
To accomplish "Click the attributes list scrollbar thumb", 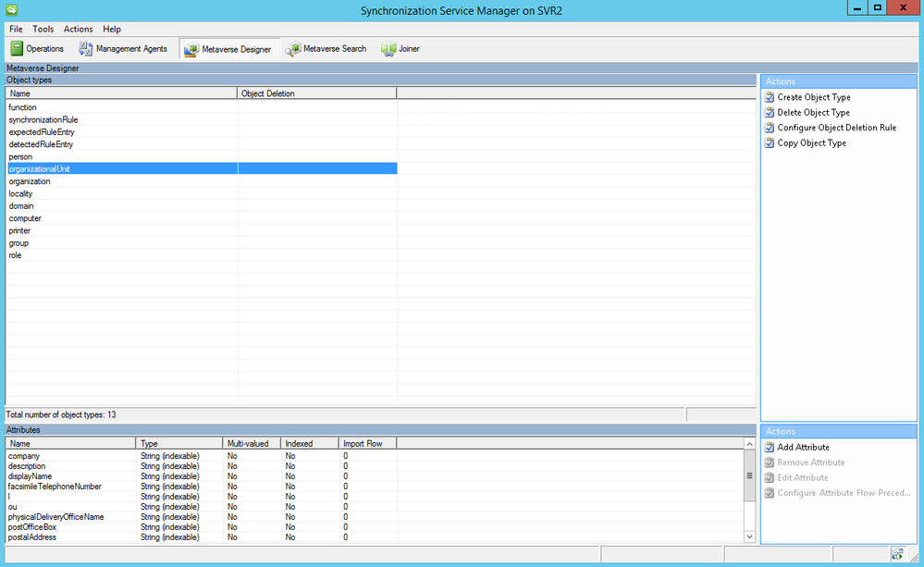I will tap(749, 475).
